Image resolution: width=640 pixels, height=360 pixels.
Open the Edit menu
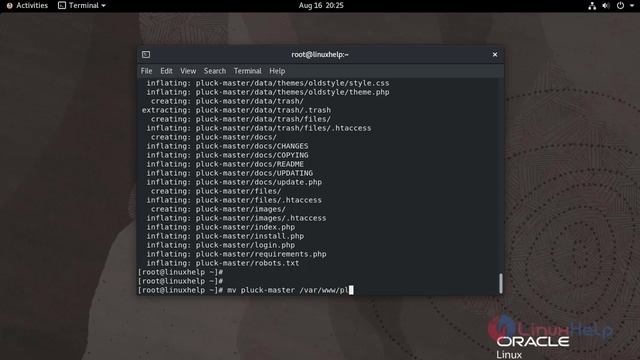tap(166, 71)
